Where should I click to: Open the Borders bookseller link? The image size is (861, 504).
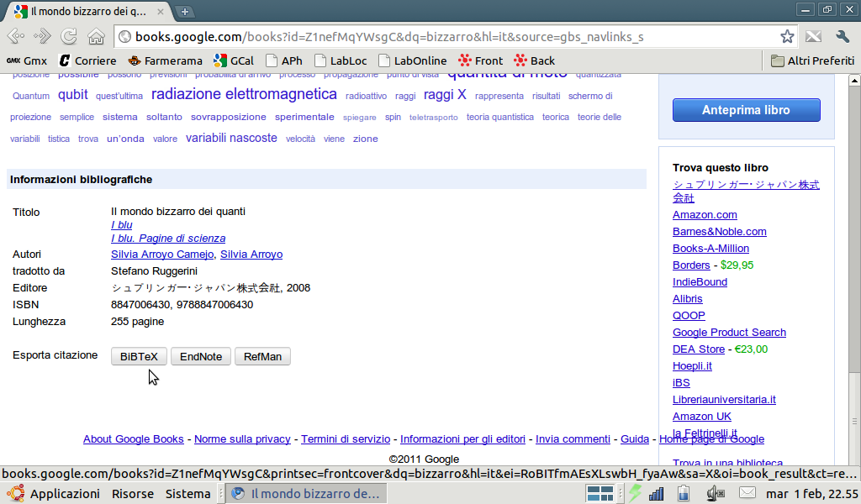click(x=691, y=265)
